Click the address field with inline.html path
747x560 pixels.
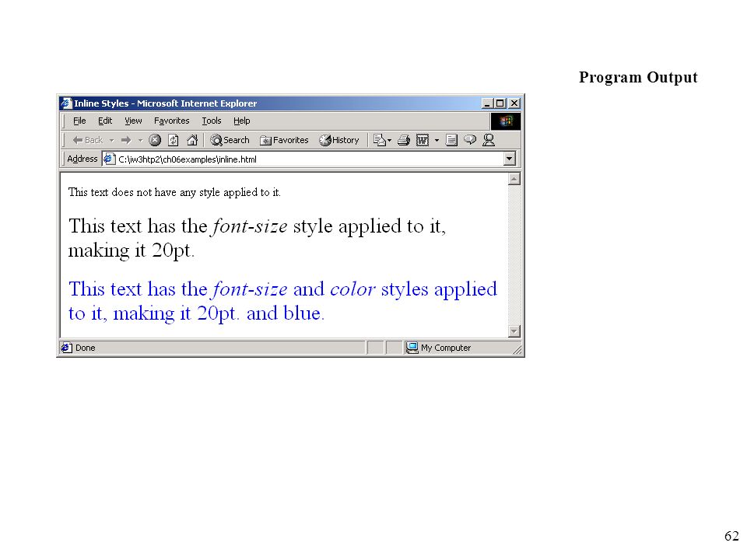pyautogui.click(x=309, y=159)
